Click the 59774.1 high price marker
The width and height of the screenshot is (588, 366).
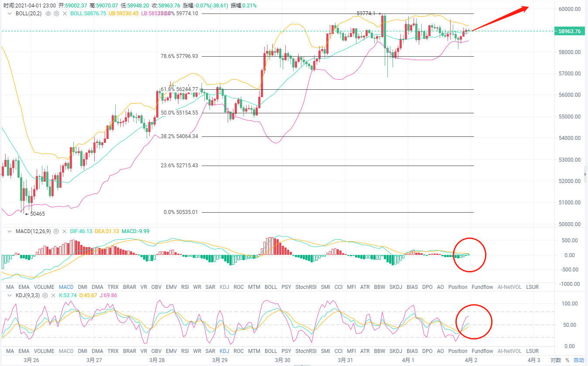pos(369,14)
